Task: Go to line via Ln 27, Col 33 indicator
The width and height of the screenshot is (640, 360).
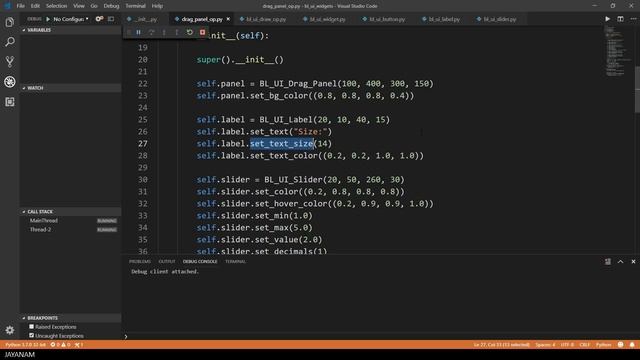Action: (502, 344)
